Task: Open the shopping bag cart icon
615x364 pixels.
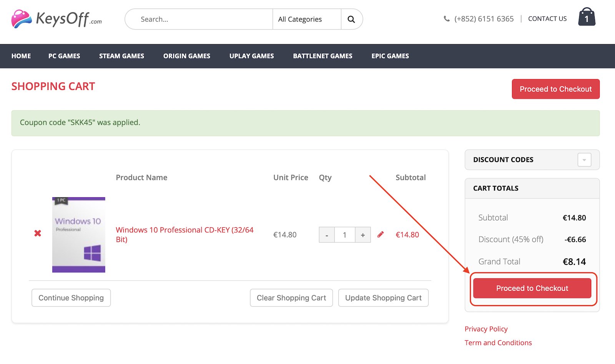Action: click(x=587, y=17)
